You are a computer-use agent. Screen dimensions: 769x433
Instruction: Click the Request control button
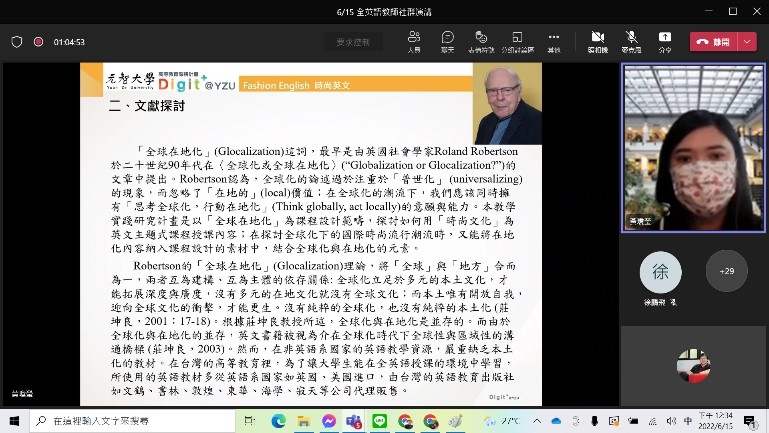(352, 42)
